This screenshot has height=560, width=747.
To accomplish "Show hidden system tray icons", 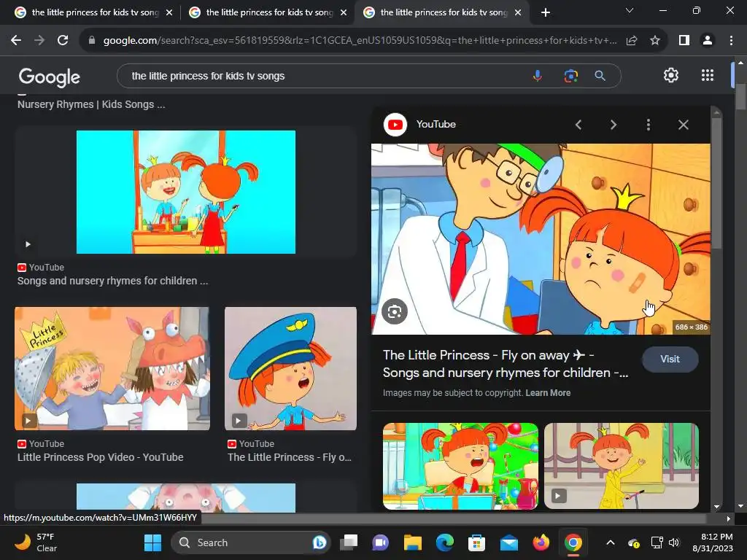I will tap(611, 542).
